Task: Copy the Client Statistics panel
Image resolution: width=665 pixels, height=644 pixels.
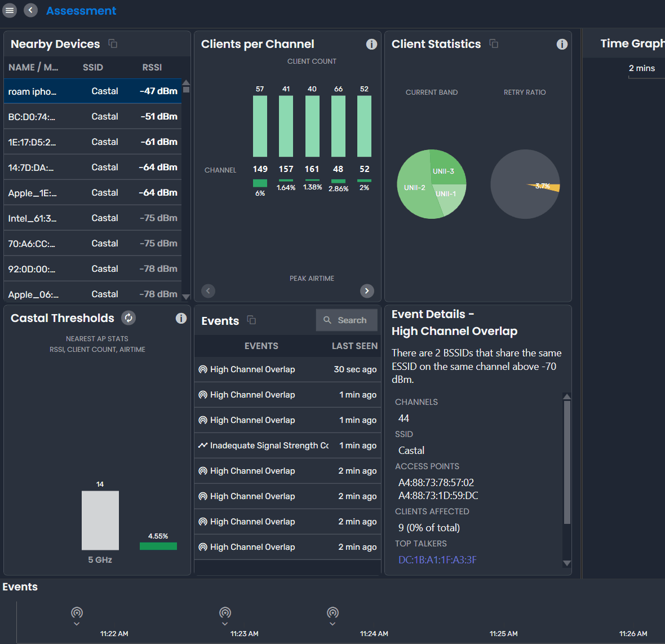Action: point(494,43)
